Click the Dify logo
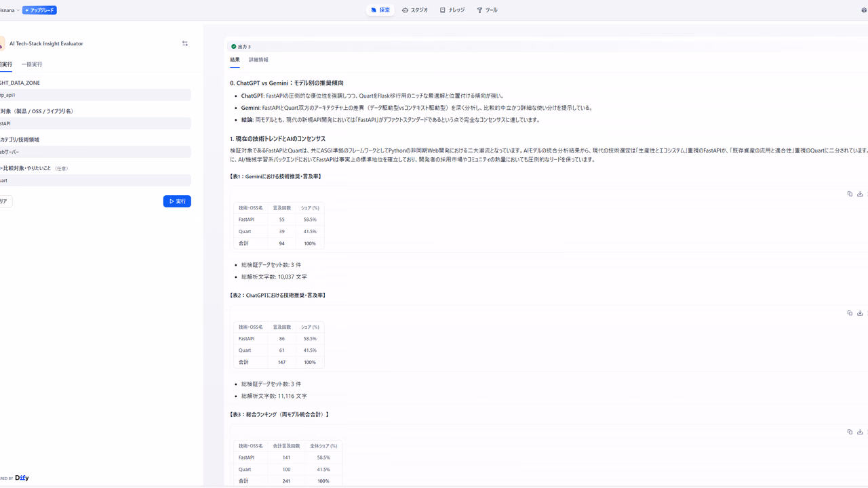This screenshot has width=868, height=488. 22,478
